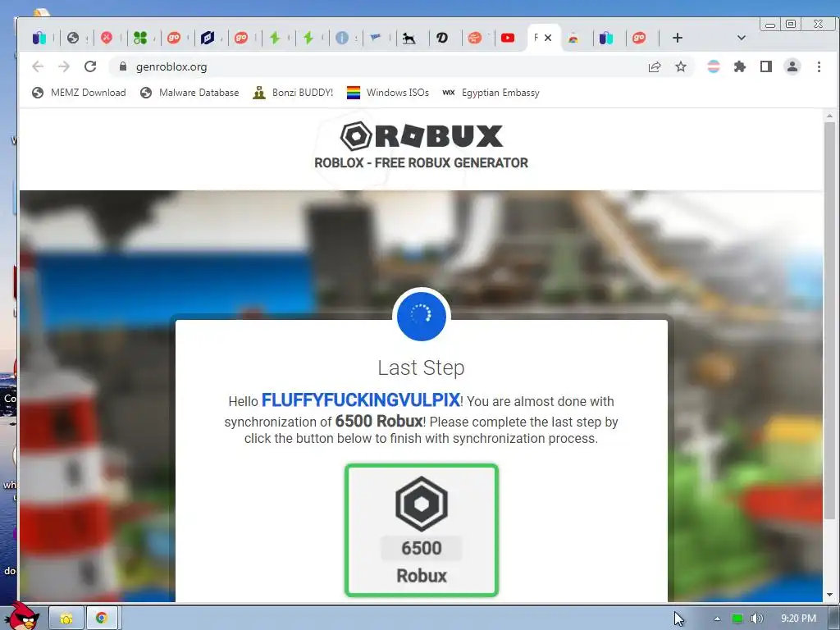Click the 9:20 PM clock
840x630 pixels.
pos(798,619)
